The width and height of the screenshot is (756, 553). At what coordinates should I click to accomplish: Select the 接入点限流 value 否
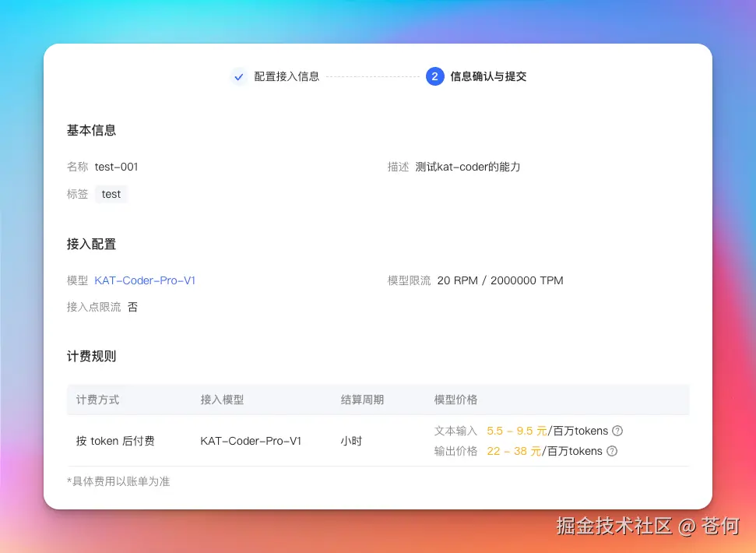coord(132,307)
